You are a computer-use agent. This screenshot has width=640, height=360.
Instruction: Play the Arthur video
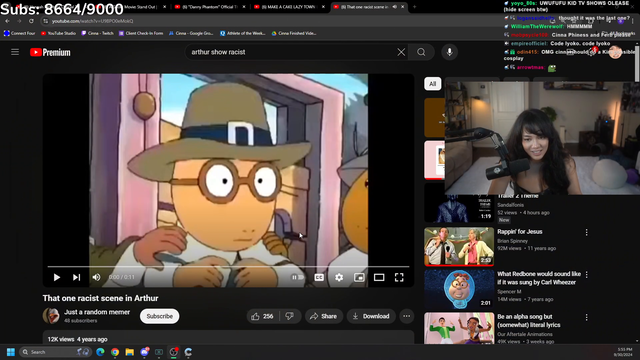pos(57,277)
